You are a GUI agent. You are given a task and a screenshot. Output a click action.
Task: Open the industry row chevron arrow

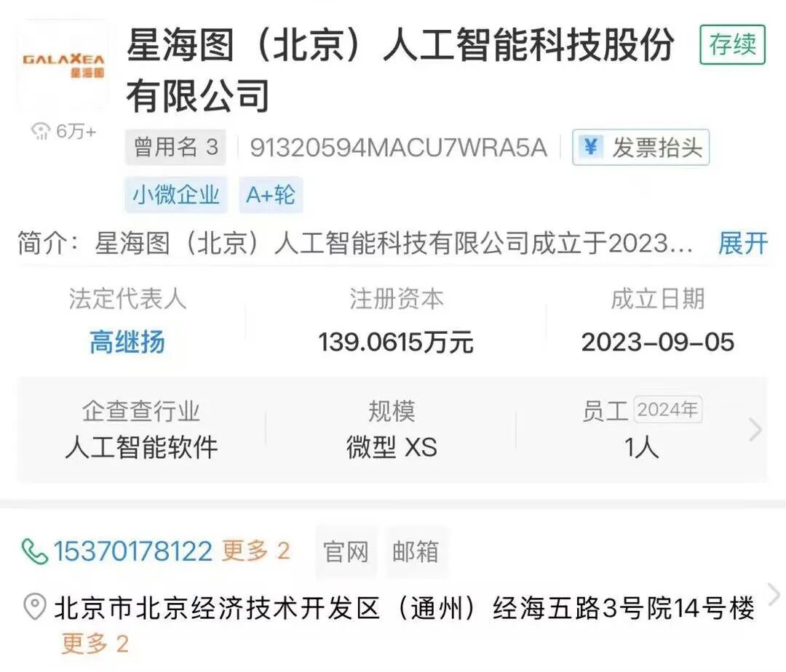tap(755, 430)
